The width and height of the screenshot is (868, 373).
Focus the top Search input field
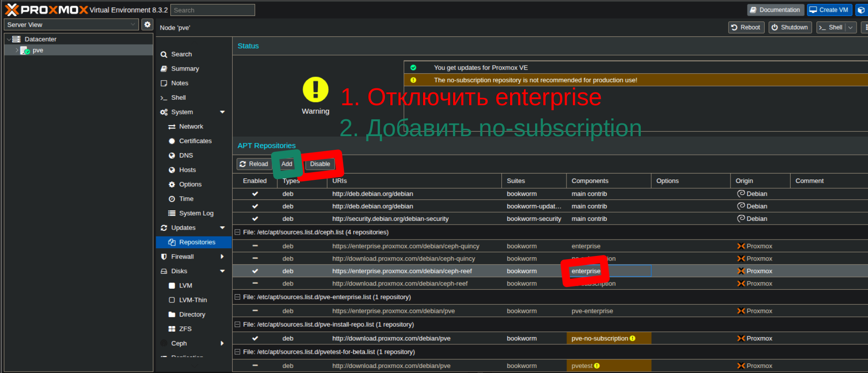coord(213,10)
